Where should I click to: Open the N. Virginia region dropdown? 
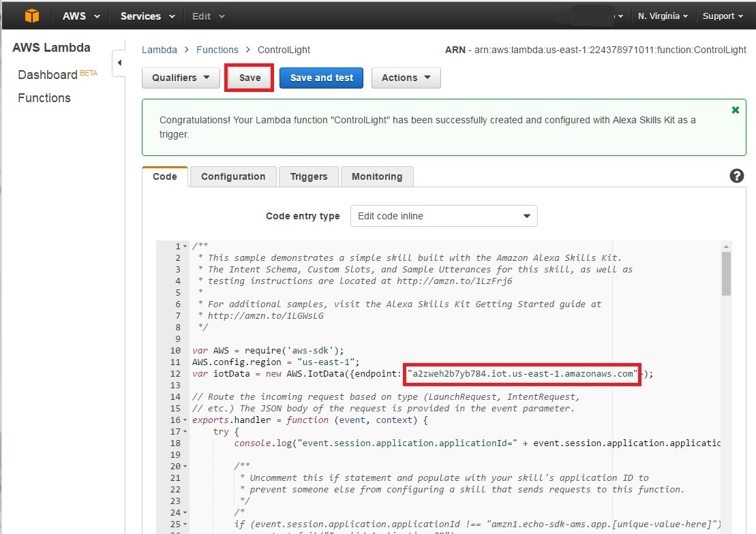coord(663,16)
